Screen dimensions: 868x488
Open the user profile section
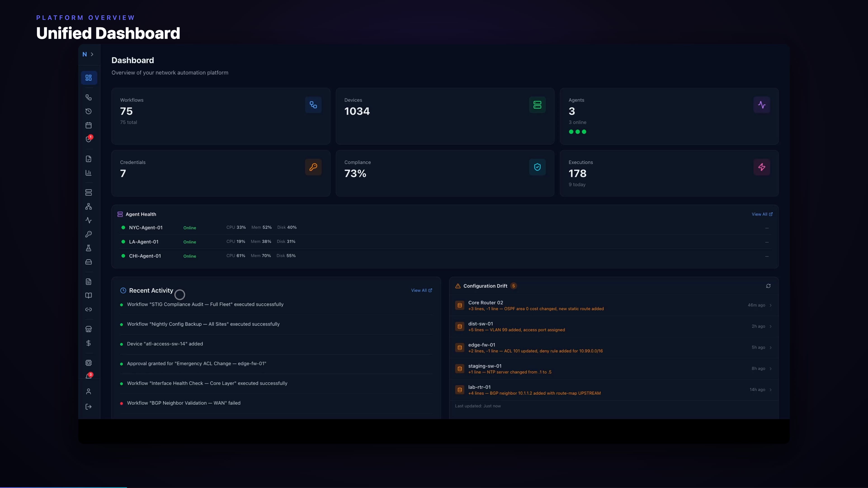coord(89,391)
